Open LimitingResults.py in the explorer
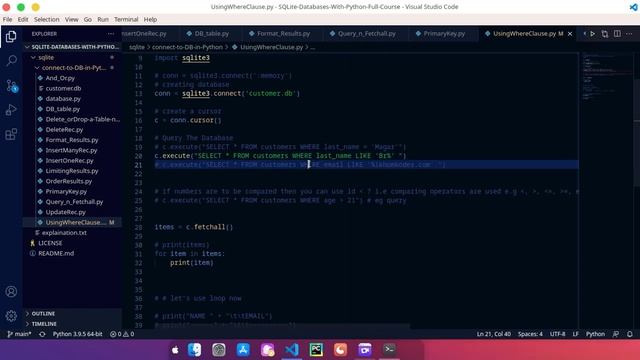The width and height of the screenshot is (640, 360). (72, 171)
